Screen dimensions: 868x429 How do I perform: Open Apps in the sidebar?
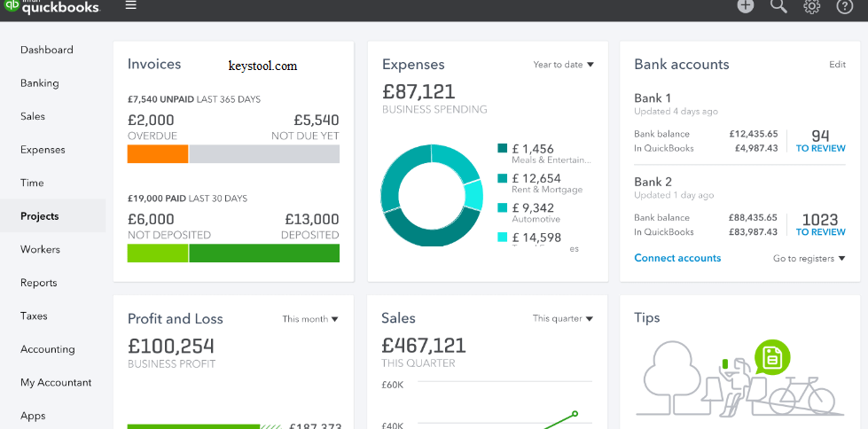pyautogui.click(x=33, y=415)
